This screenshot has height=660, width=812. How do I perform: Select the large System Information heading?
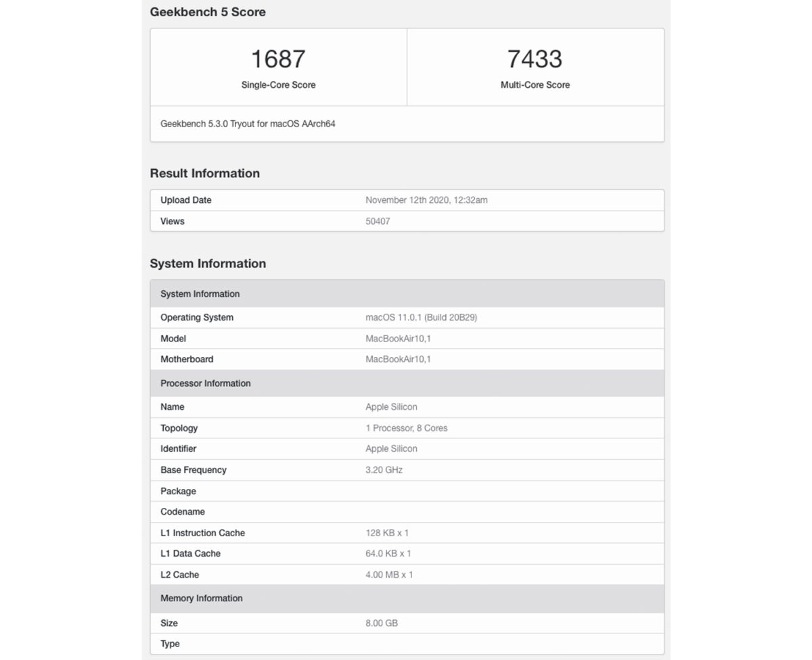208,264
